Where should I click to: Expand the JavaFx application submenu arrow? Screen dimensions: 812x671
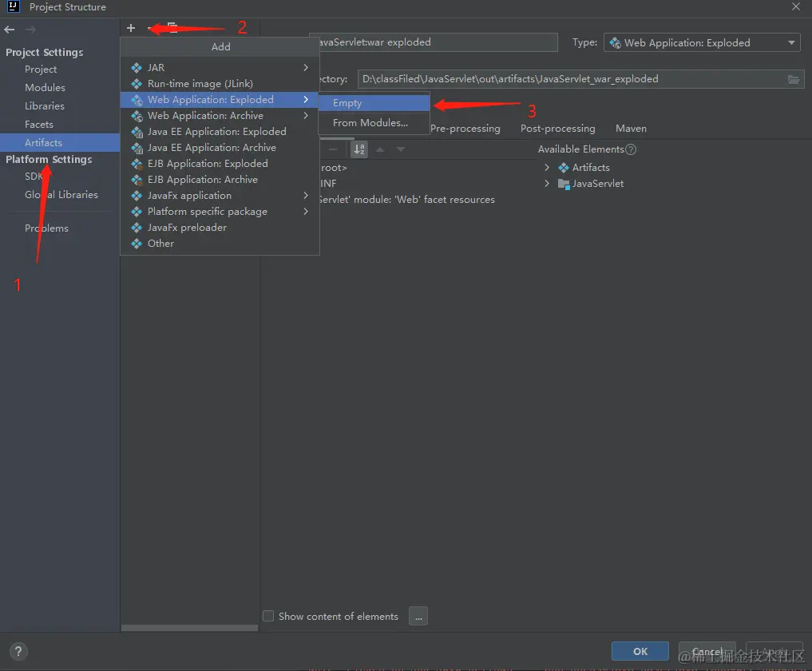[x=306, y=196]
